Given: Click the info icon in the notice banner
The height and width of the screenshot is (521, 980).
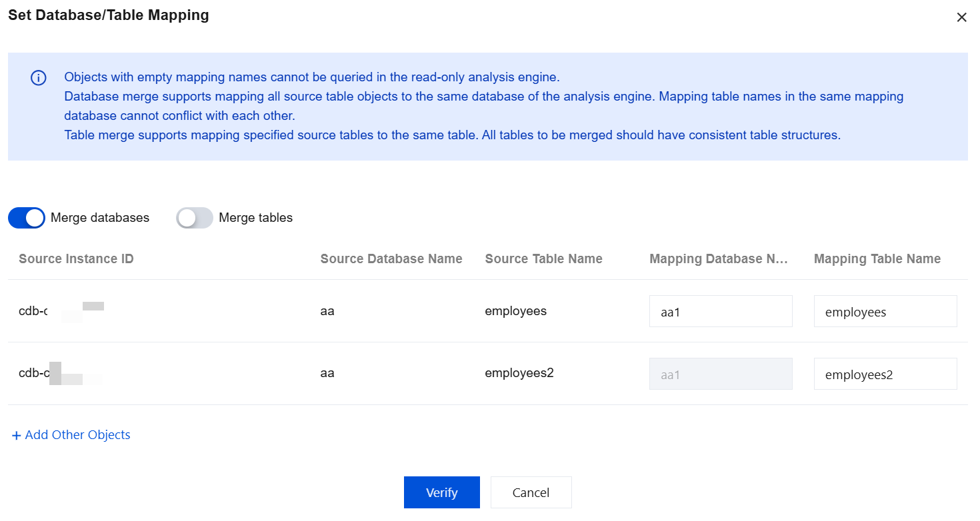Looking at the screenshot, I should (39, 78).
